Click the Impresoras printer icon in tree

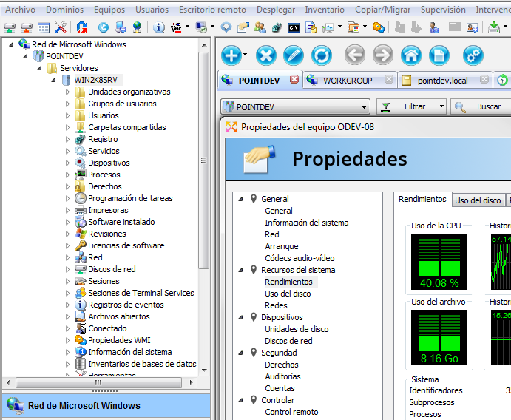point(81,210)
